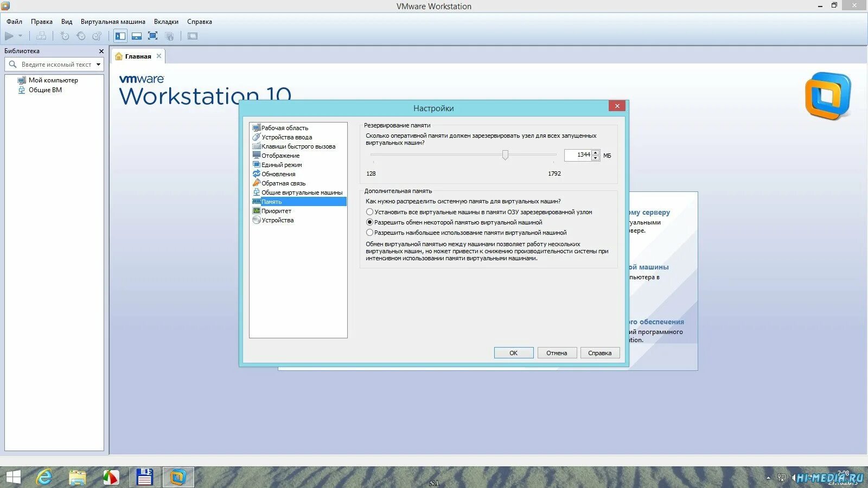868x488 pixels.
Task: Increase reserved memory with up spinner arrow
Action: [596, 152]
